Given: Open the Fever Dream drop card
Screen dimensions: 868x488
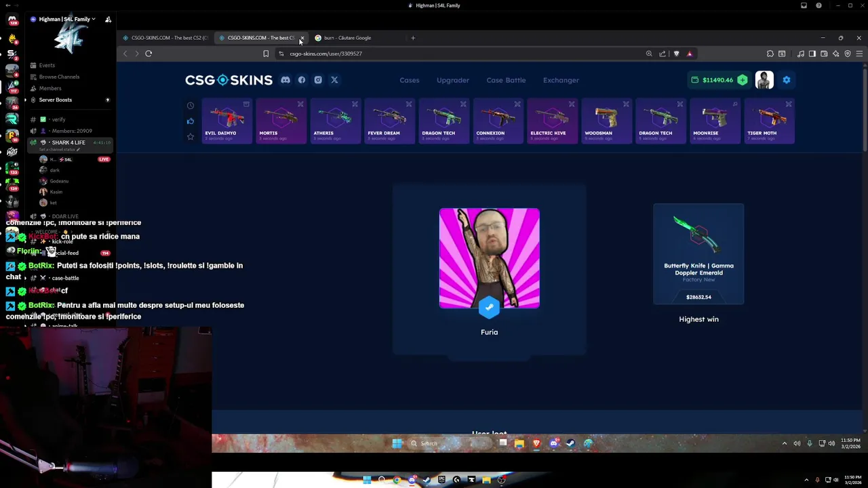Looking at the screenshot, I should click(x=389, y=121).
